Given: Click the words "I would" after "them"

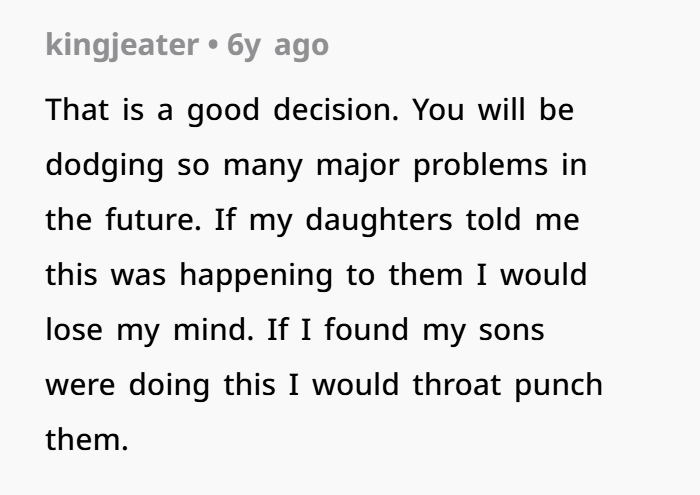Looking at the screenshot, I should click(x=537, y=275).
